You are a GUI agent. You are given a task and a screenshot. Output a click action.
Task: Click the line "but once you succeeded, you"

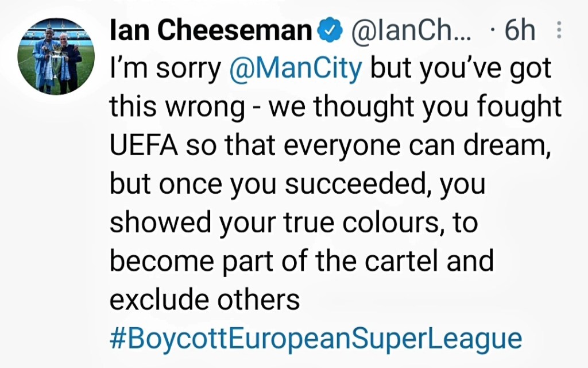(x=297, y=185)
